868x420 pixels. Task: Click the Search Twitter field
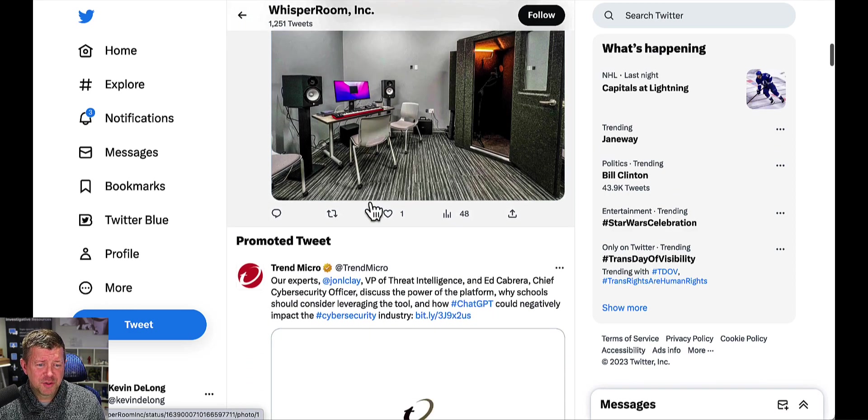click(x=694, y=15)
